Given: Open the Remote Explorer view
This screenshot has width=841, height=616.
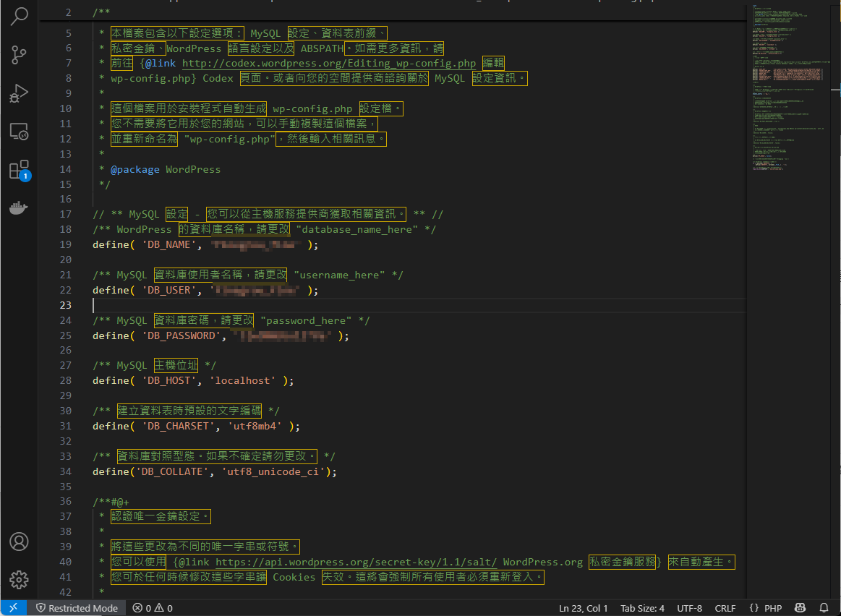Looking at the screenshot, I should point(20,132).
